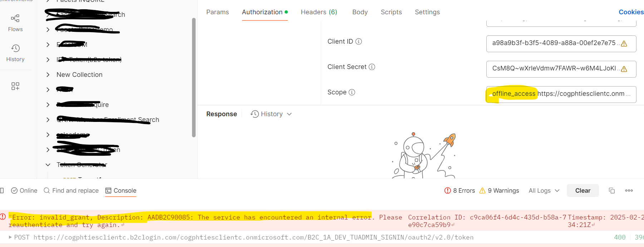Clear the console logs
The width and height of the screenshot is (644, 247).
coord(583,191)
